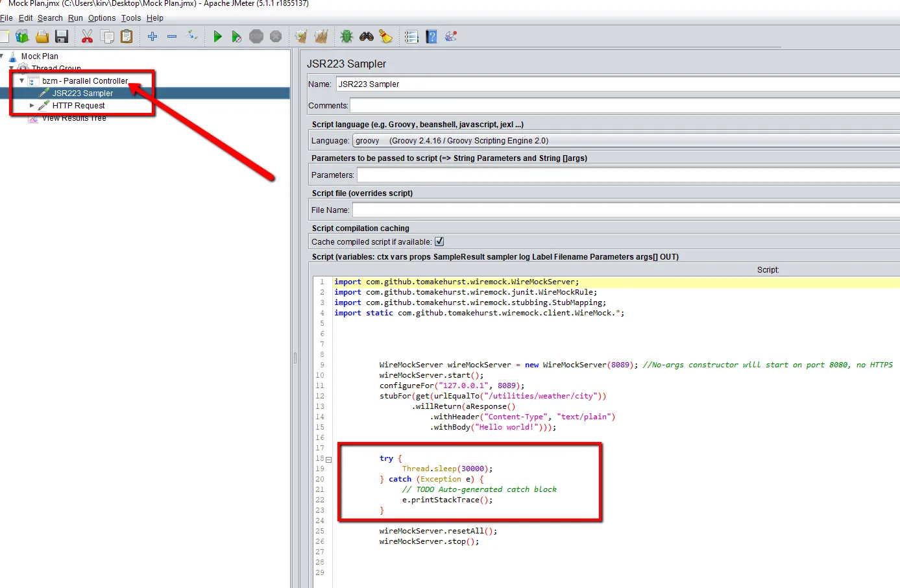Viewport: 900px width, 588px height.
Task: Click the Clear All double broom icon
Action: pyautogui.click(x=321, y=36)
